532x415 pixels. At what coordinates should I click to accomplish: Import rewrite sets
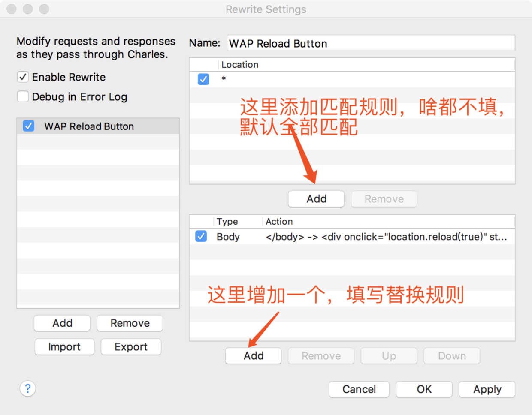click(64, 347)
